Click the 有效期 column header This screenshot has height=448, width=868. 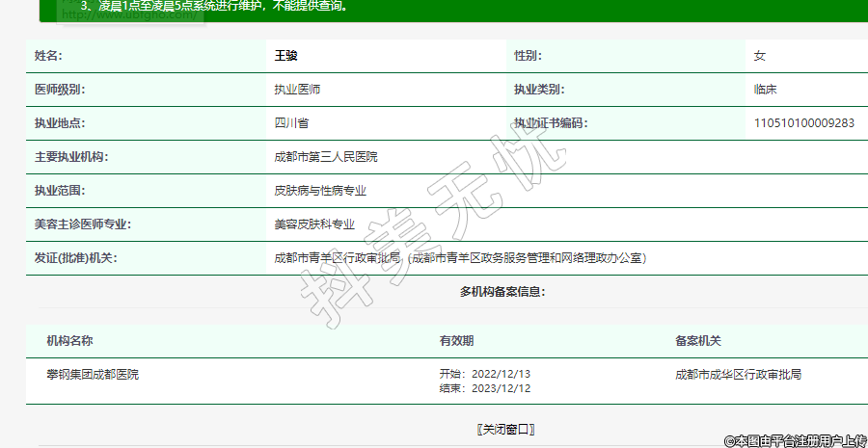pyautogui.click(x=456, y=341)
